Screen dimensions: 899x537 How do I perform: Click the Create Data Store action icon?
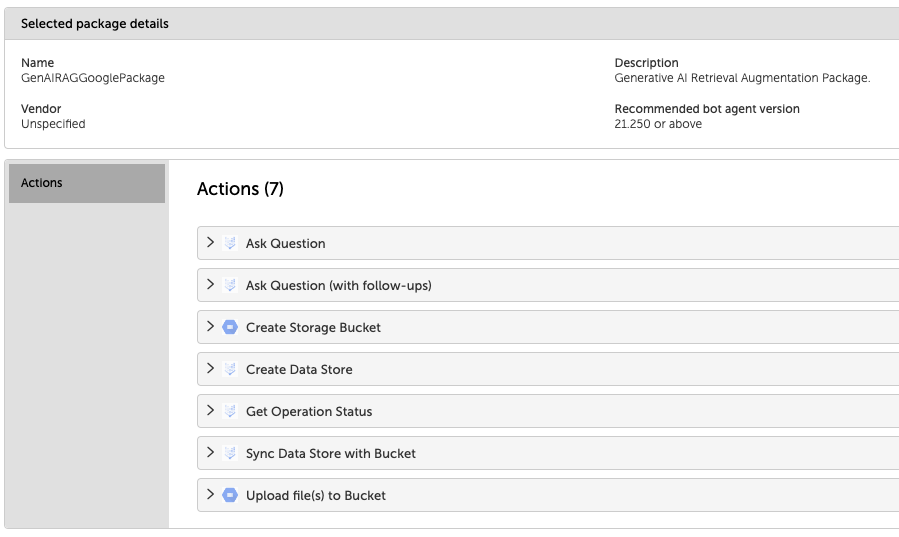(230, 369)
